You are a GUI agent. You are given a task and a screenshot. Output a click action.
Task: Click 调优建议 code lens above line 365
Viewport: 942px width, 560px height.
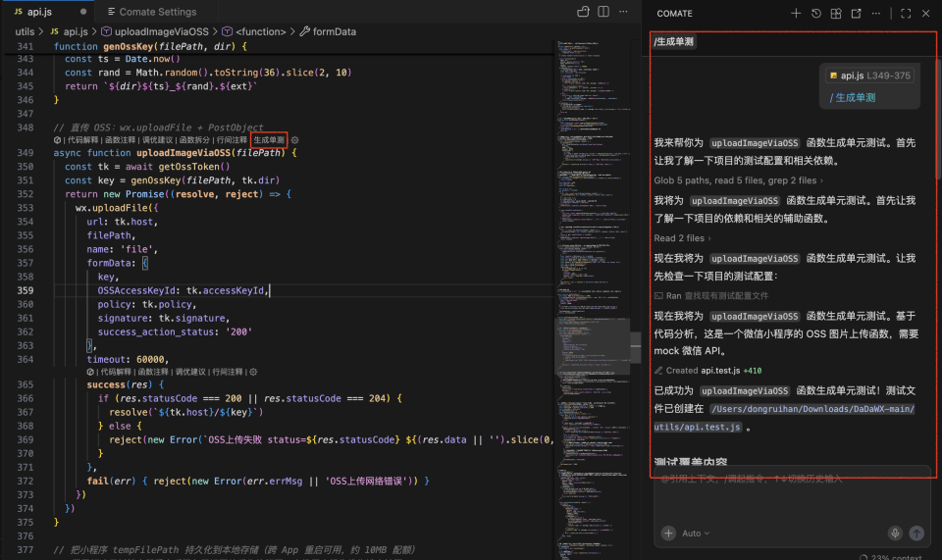pyautogui.click(x=190, y=372)
